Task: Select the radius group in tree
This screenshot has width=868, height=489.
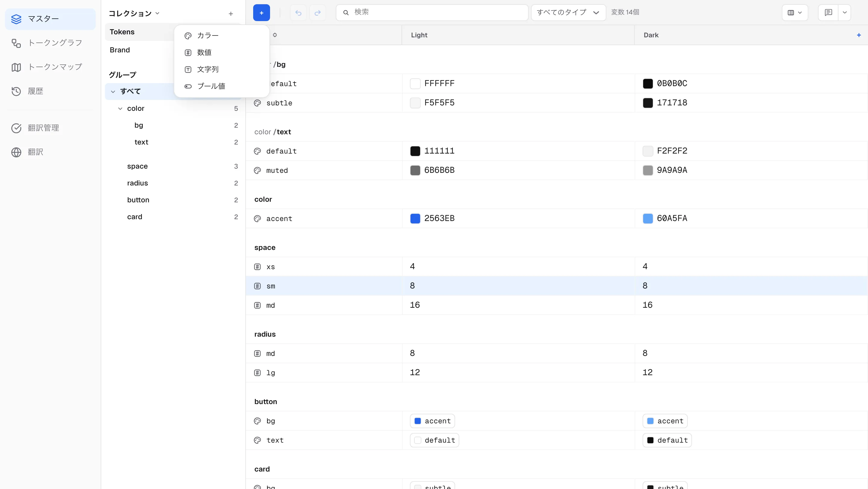Action: (x=173, y=183)
